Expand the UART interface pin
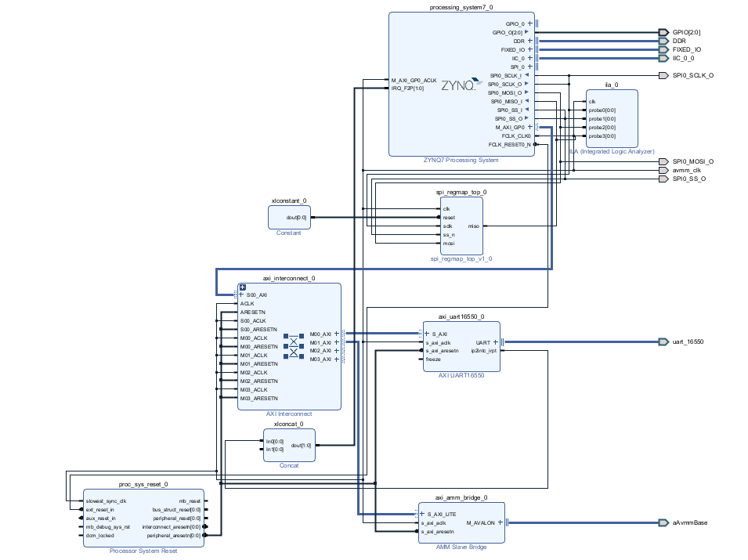The image size is (748, 560). coord(496,342)
